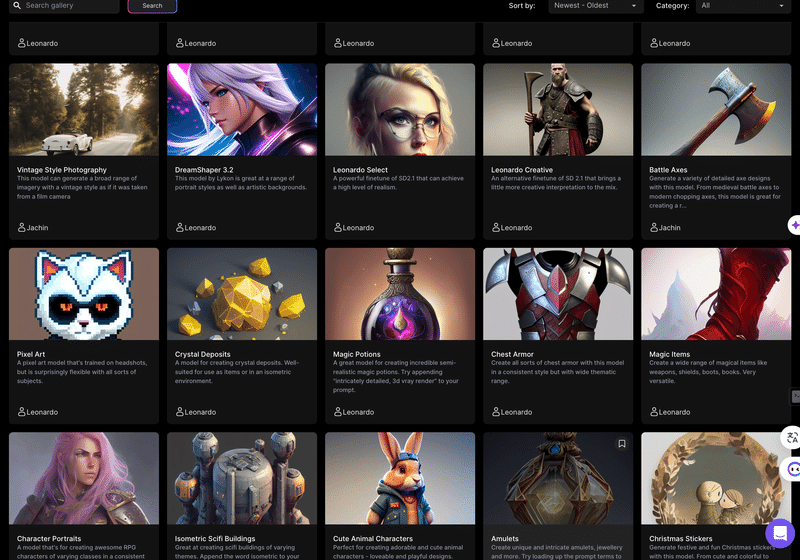Bookmark the Amulets model
The width and height of the screenshot is (800, 560).
(621, 444)
